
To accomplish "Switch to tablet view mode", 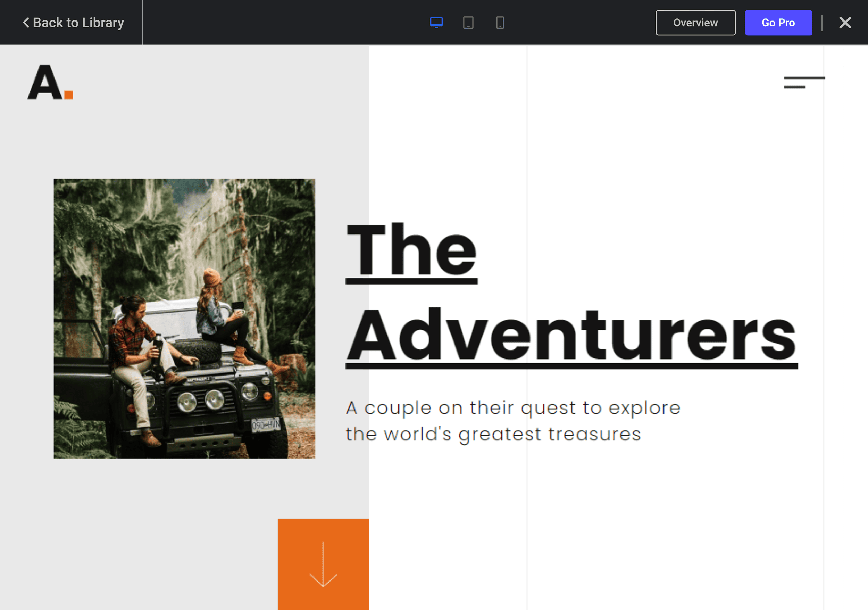I will click(468, 23).
